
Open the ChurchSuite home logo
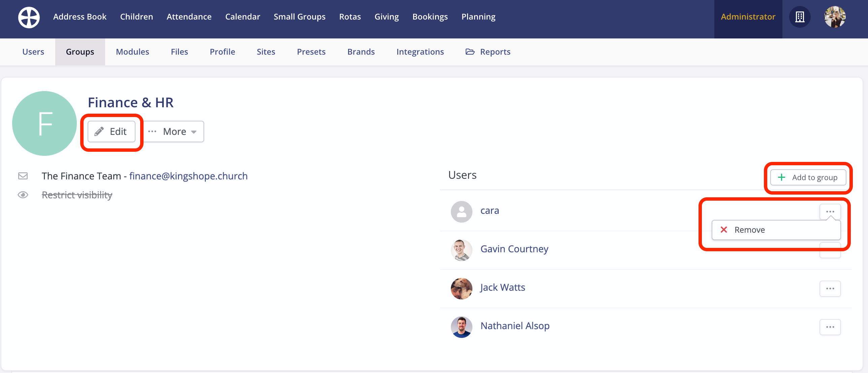29,17
